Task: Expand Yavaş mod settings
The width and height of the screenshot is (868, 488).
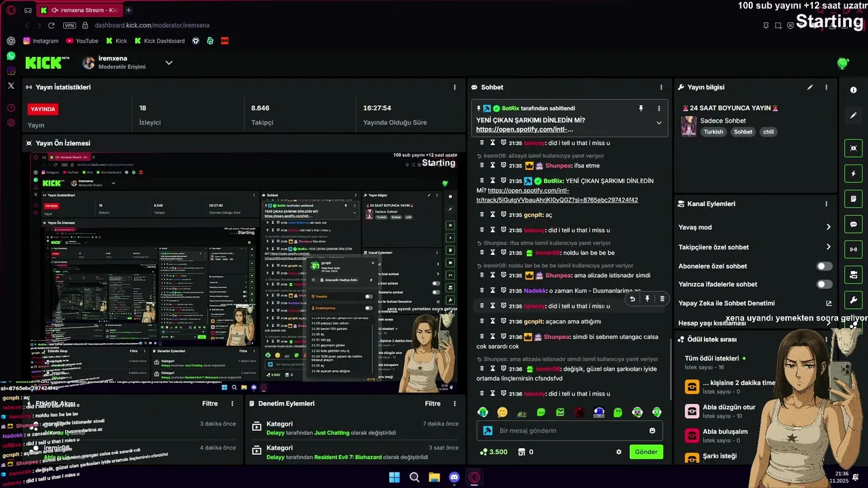Action: [x=828, y=227]
